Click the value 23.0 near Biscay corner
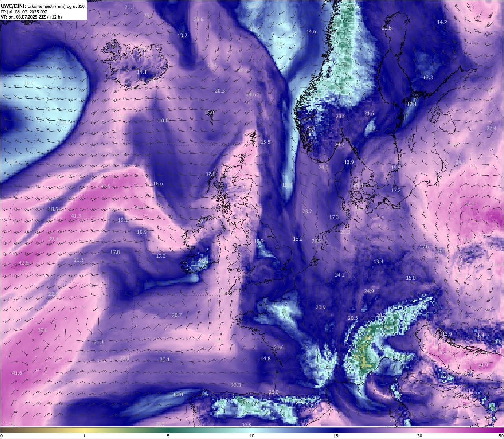Viewport: 504px width, 439px height. (274, 392)
